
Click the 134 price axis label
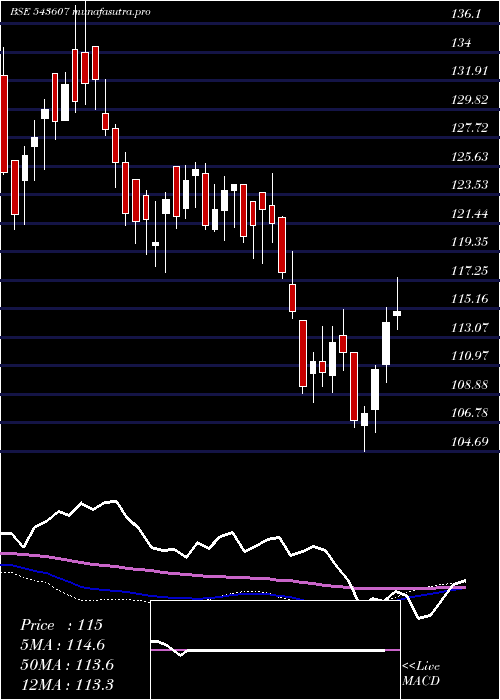(x=461, y=42)
